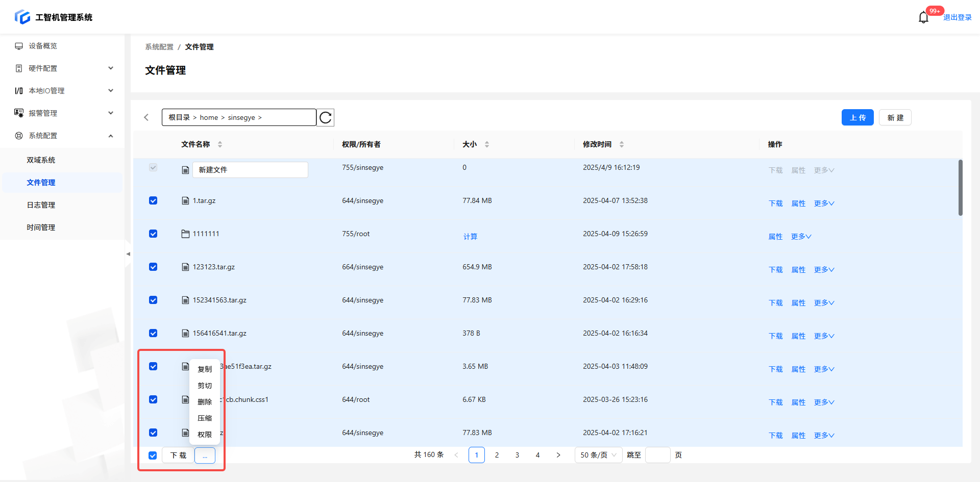The image size is (980, 482).
Task: Click the back arrow beside path bar
Action: coord(146,118)
